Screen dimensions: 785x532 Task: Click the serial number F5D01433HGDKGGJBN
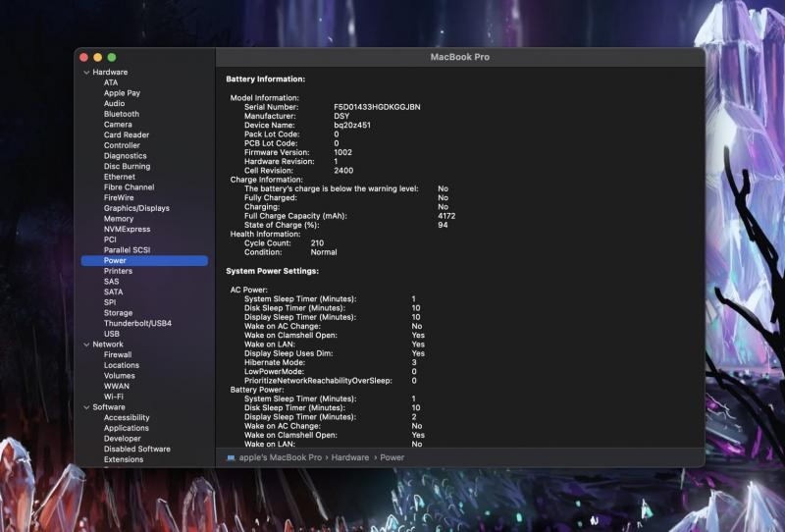(377, 107)
